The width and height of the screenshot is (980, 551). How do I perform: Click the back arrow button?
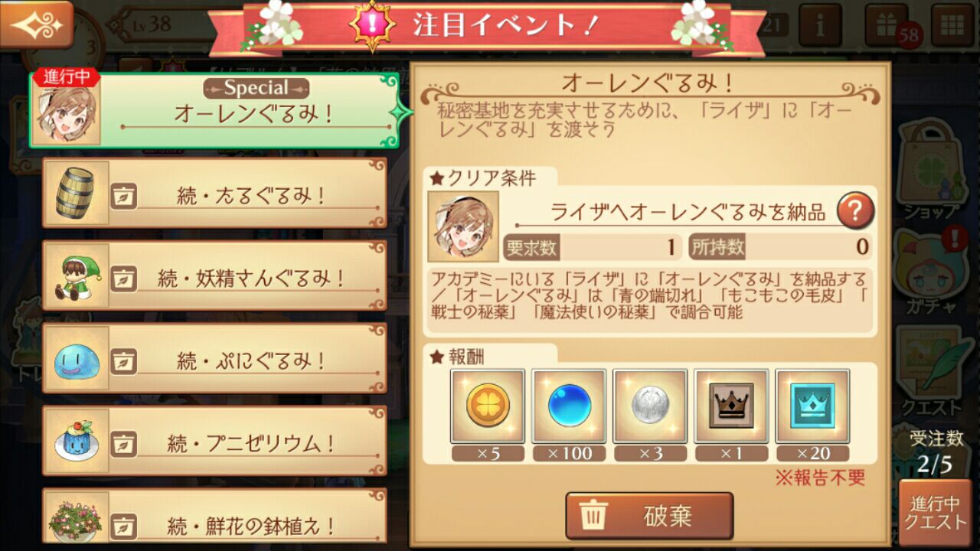(37, 24)
